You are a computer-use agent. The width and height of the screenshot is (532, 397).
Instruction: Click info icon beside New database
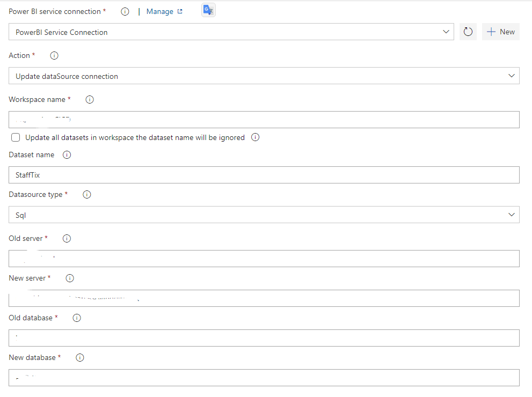coord(80,358)
